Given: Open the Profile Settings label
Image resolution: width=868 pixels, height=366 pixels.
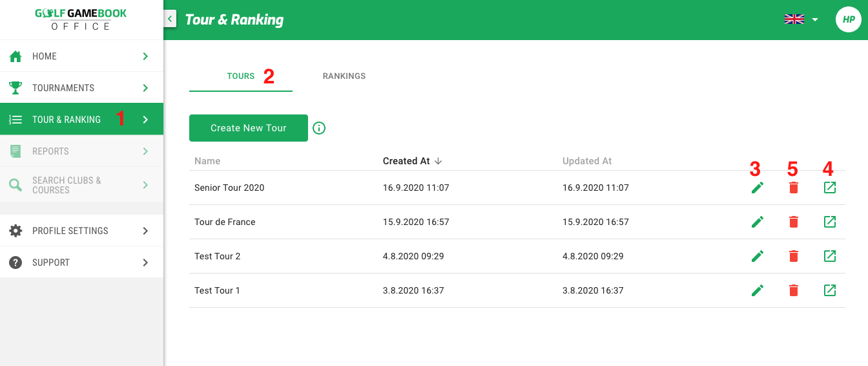Looking at the screenshot, I should coord(70,231).
